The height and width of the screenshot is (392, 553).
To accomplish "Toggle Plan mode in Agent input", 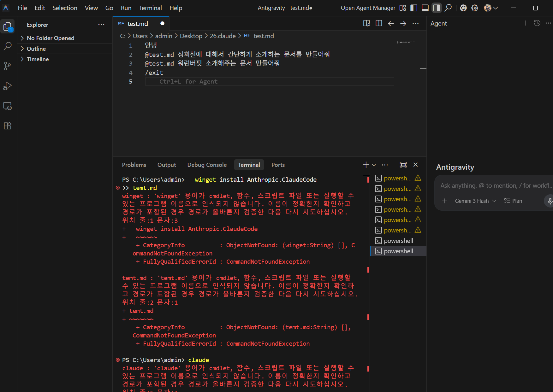I will tap(513, 201).
